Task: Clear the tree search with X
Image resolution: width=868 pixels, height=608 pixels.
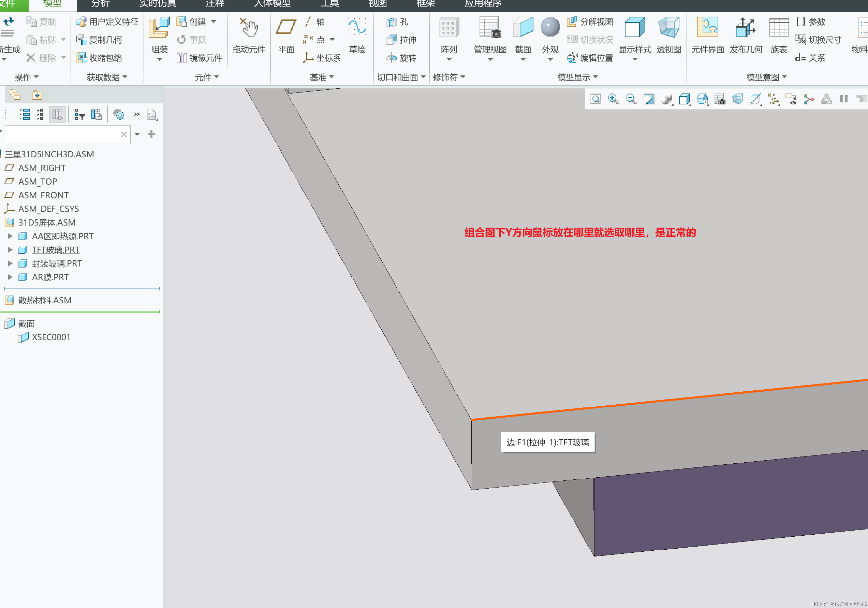Action: click(x=123, y=134)
